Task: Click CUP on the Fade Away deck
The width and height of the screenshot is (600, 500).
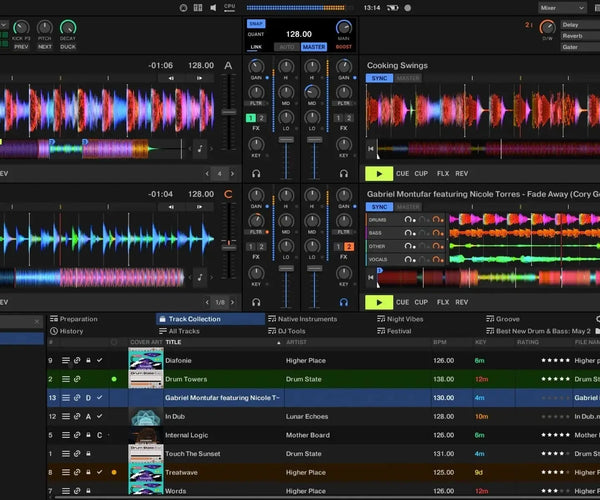Action: pyautogui.click(x=421, y=302)
